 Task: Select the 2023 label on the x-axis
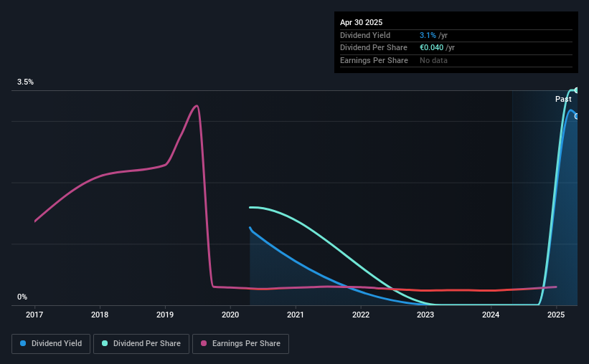pos(425,315)
